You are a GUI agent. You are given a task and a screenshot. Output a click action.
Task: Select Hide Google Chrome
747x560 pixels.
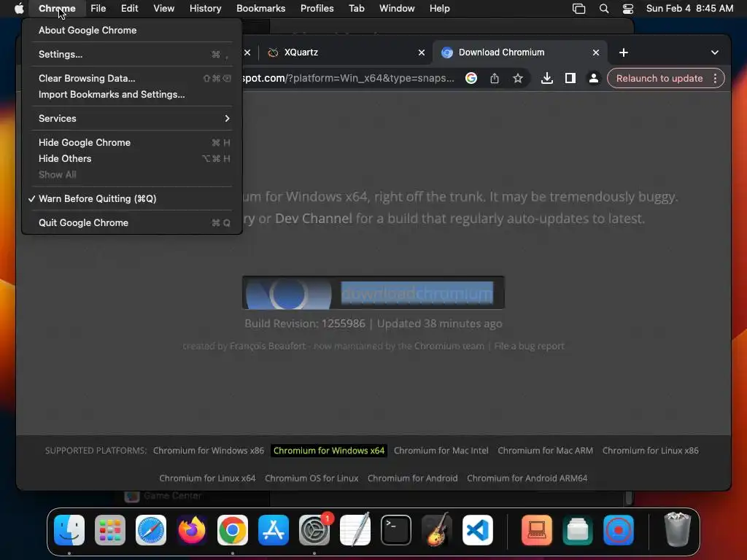131,142
